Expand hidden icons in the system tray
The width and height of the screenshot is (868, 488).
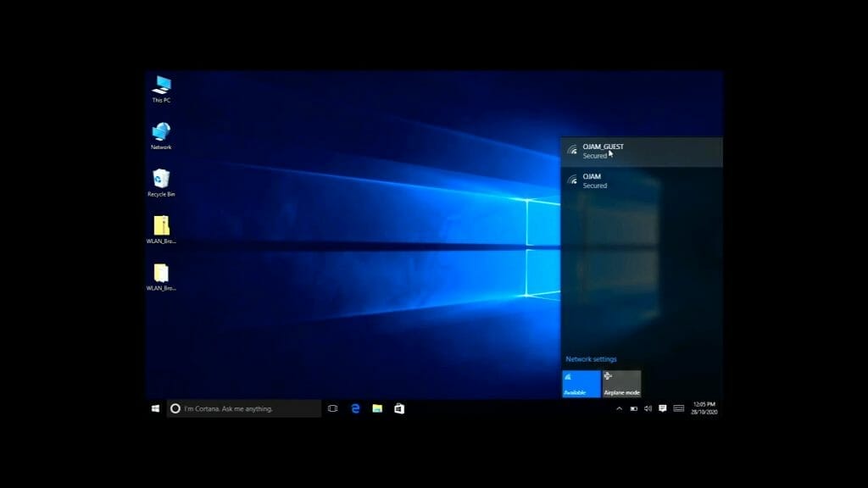click(x=618, y=408)
